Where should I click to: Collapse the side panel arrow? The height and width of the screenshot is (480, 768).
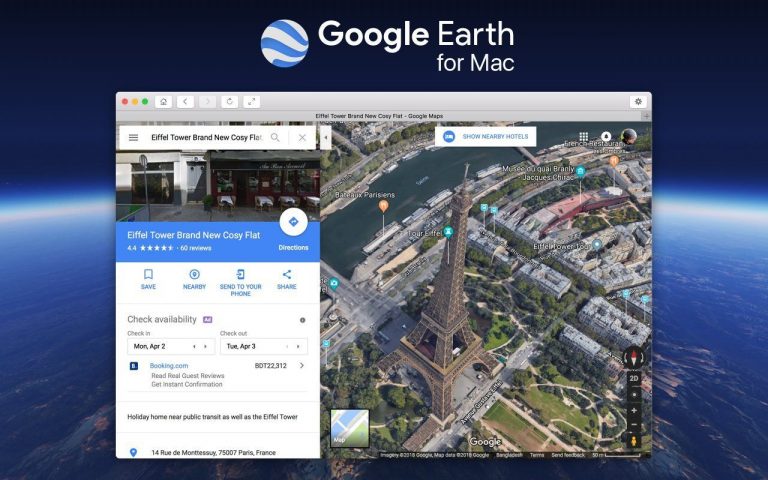[x=326, y=138]
